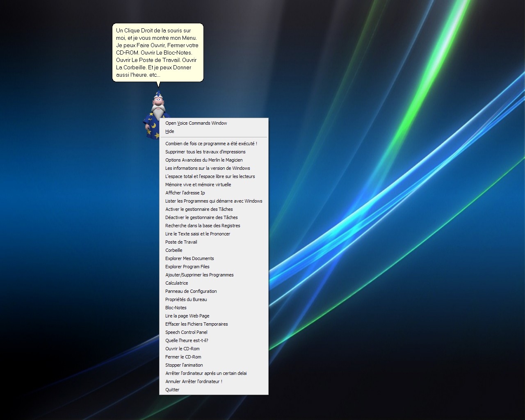
Task: Choose Supprimer tous les travaux d'impressions
Action: click(214, 152)
